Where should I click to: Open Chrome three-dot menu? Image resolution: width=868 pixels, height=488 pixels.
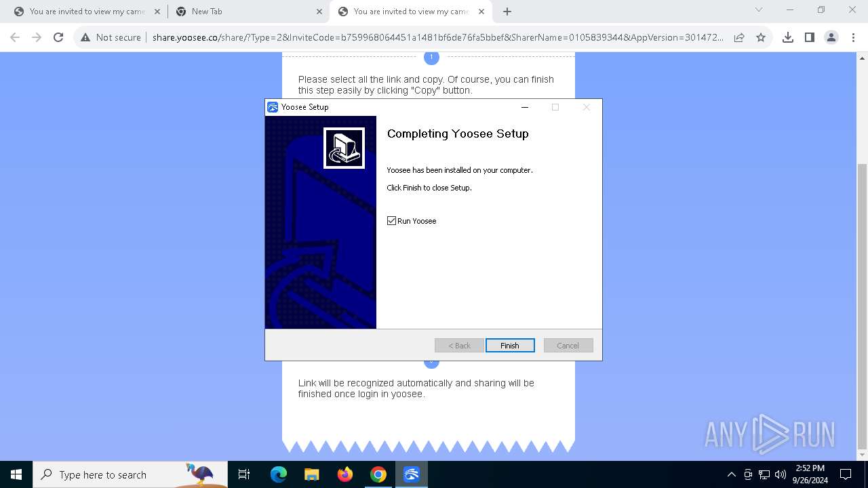coord(852,37)
